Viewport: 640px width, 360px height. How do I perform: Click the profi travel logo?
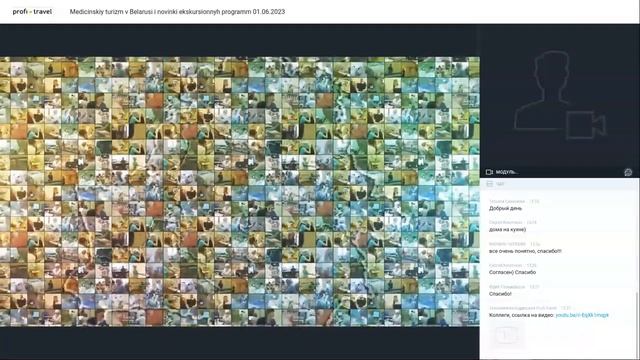pos(32,12)
